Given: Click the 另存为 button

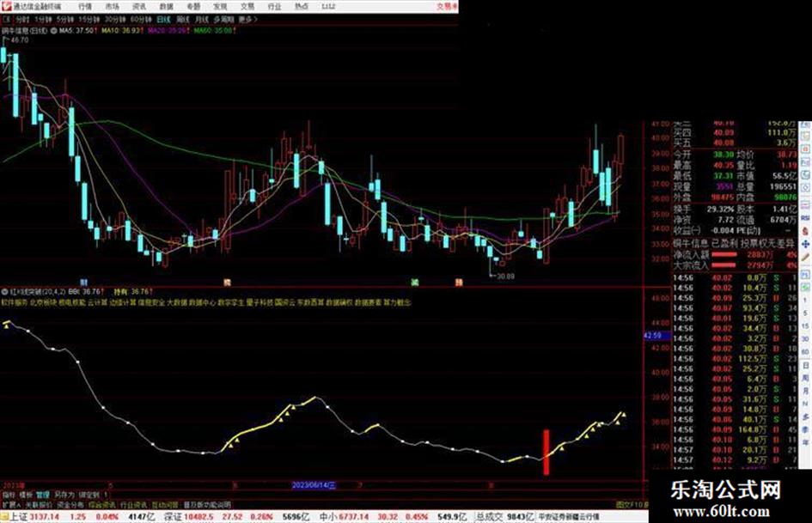Looking at the screenshot, I should point(64,495).
